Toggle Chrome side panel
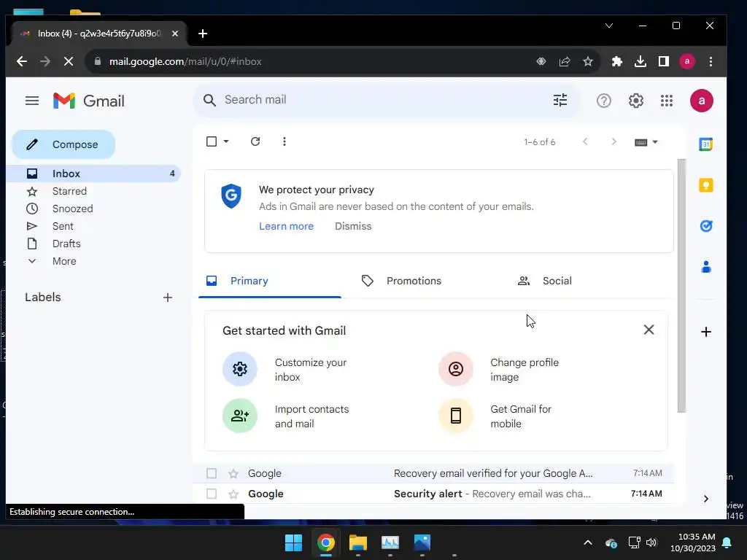 [664, 61]
